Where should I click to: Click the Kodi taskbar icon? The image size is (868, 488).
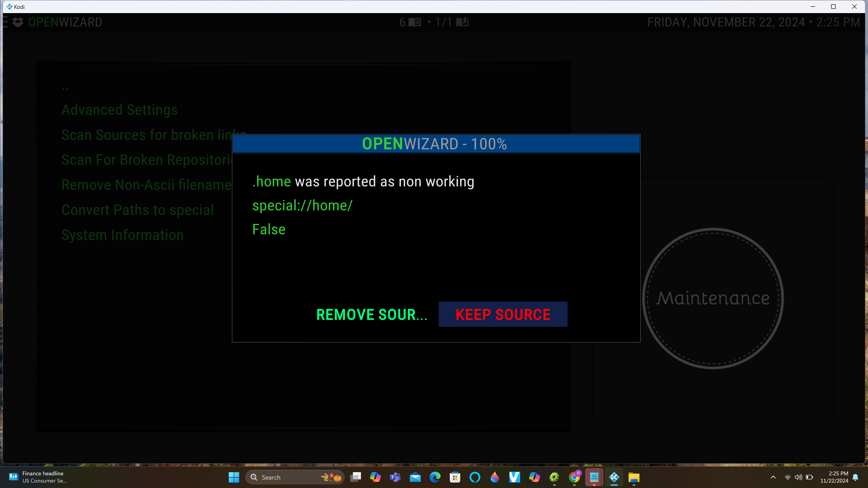614,477
